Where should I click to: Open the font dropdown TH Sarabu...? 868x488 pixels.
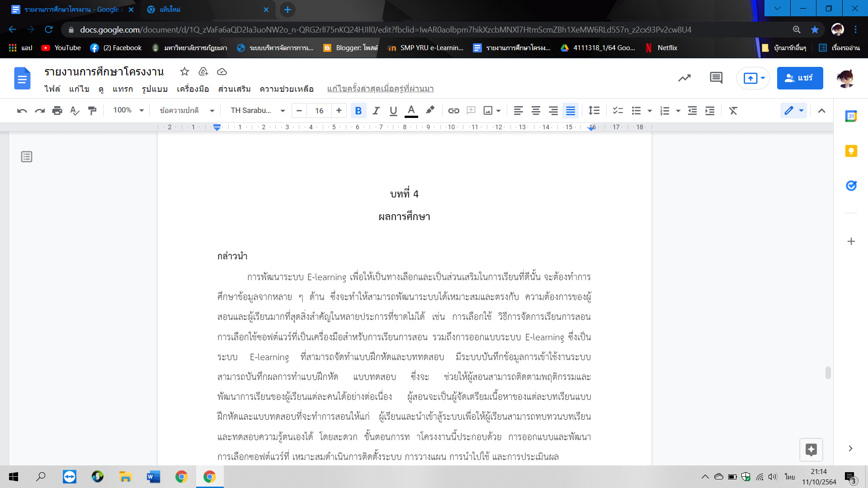coord(258,110)
